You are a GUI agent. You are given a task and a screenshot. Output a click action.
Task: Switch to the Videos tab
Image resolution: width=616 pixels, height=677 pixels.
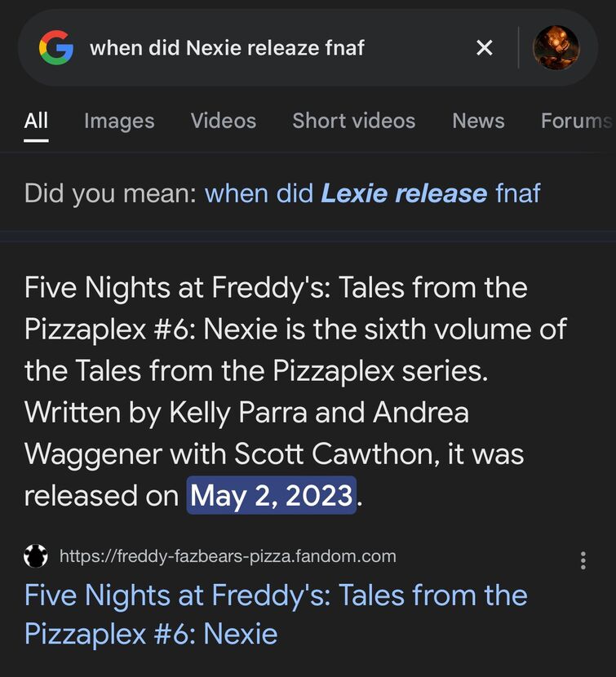tap(224, 121)
